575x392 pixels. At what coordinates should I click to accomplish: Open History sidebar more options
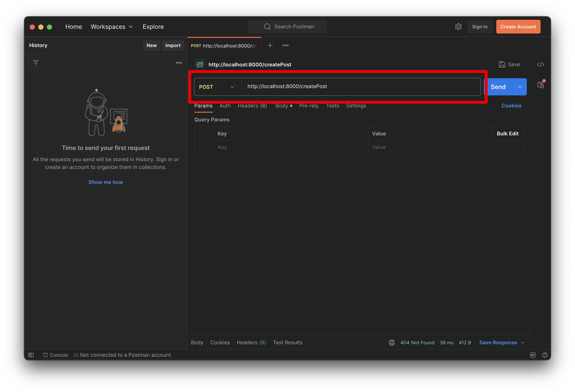(x=179, y=63)
